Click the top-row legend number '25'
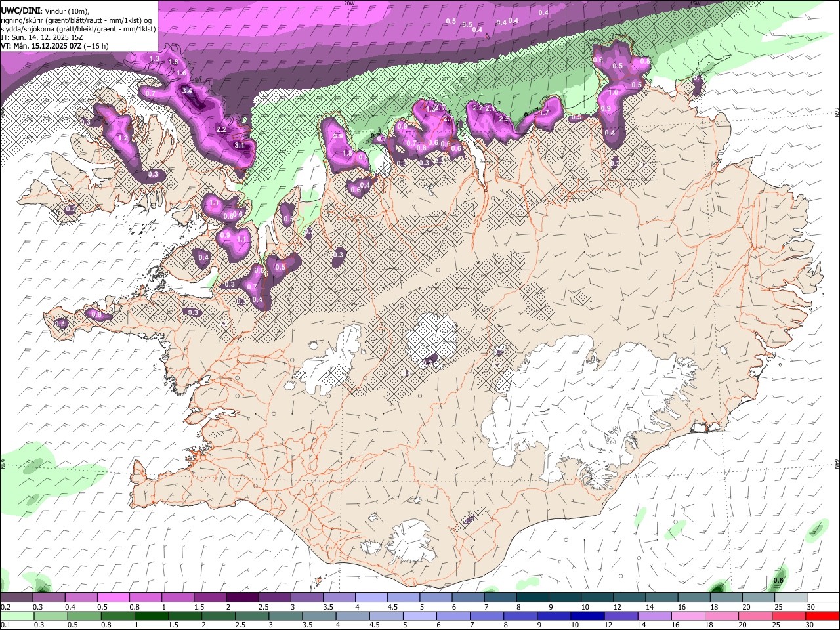840x630 pixels. (779, 607)
